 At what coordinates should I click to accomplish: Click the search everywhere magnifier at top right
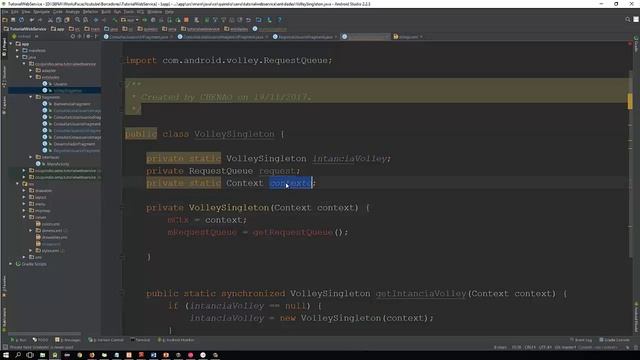tap(628, 20)
